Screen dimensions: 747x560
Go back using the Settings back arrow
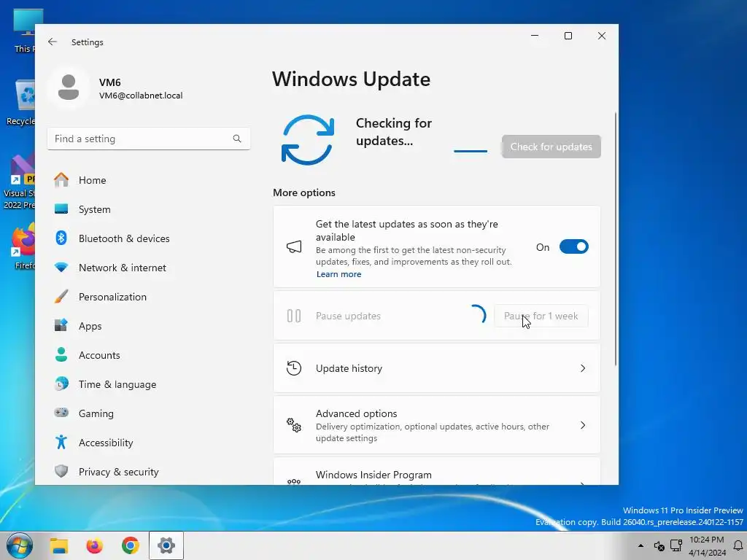53,42
